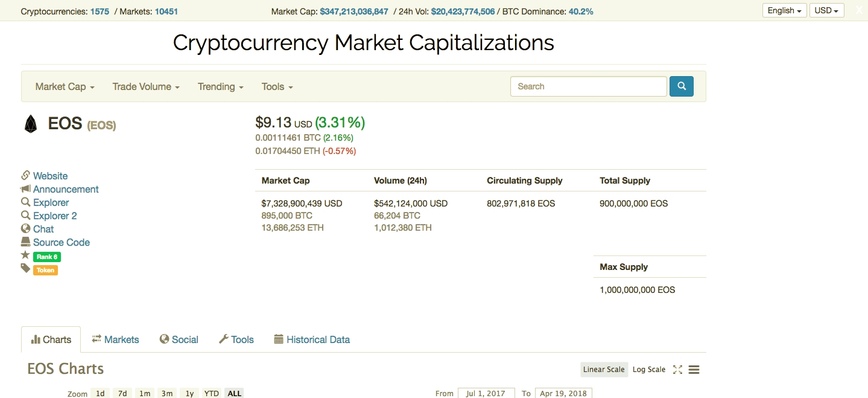Click the star icon next to Rank 6

(x=25, y=255)
